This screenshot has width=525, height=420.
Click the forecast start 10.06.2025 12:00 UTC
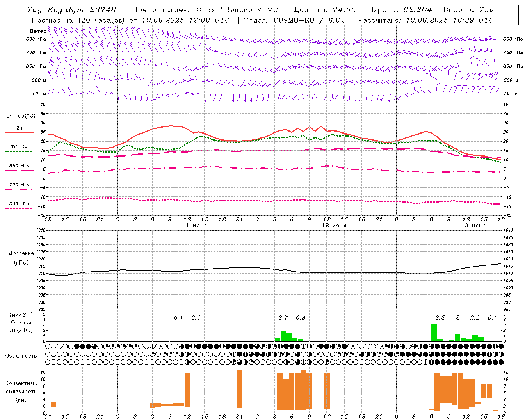click(185, 20)
